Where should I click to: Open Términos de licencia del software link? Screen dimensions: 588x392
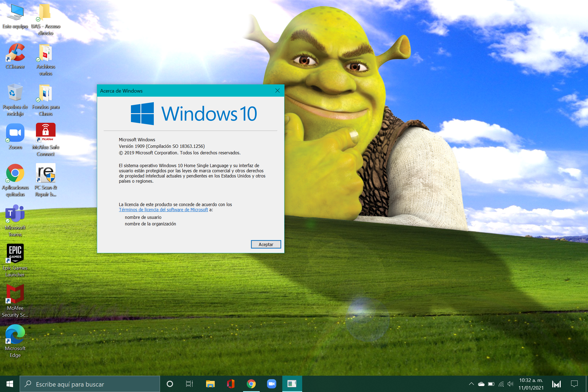tap(163, 210)
